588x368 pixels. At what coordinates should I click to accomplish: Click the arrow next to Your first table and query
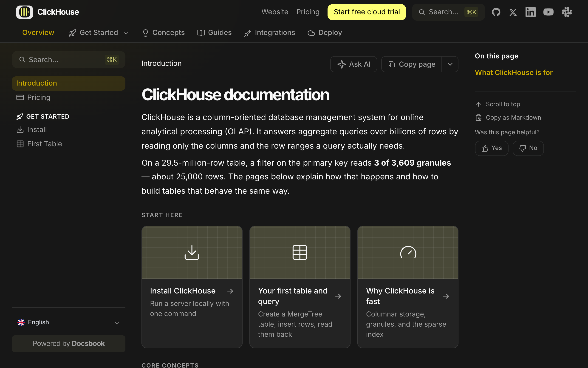coord(338,296)
